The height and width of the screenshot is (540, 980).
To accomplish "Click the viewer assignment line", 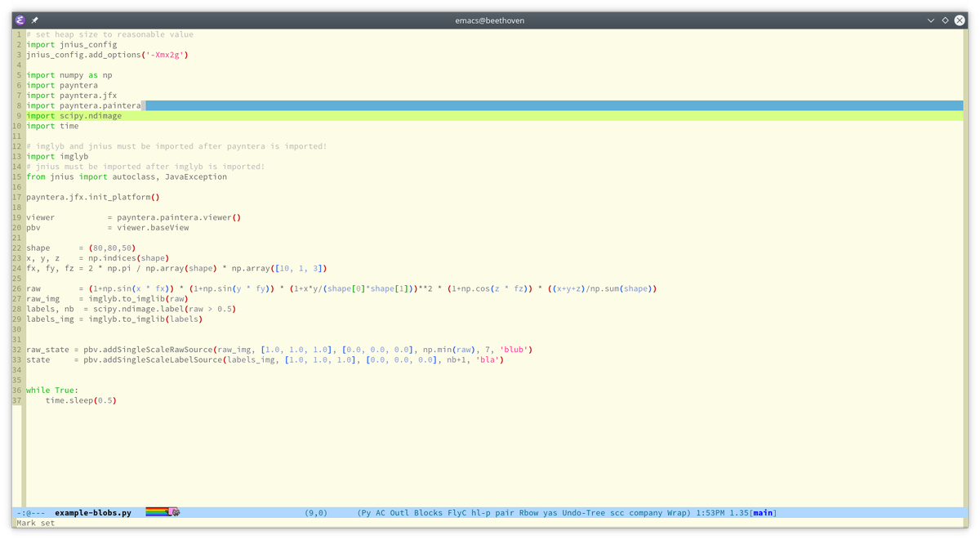I will pos(134,217).
